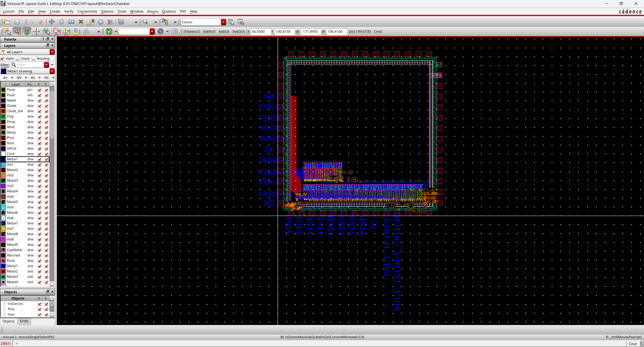Viewport: 644px width, 347px height.
Task: Click the Move tool icon
Action: pyautogui.click(x=52, y=22)
